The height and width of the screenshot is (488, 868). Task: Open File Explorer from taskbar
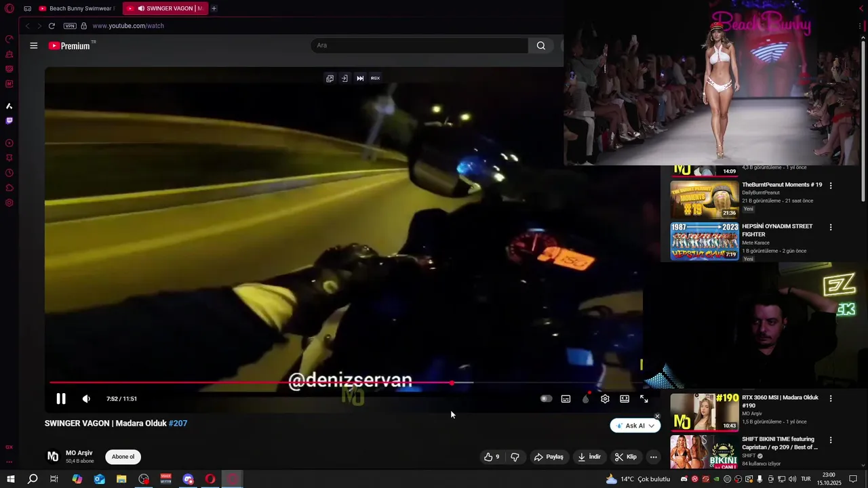click(121, 479)
